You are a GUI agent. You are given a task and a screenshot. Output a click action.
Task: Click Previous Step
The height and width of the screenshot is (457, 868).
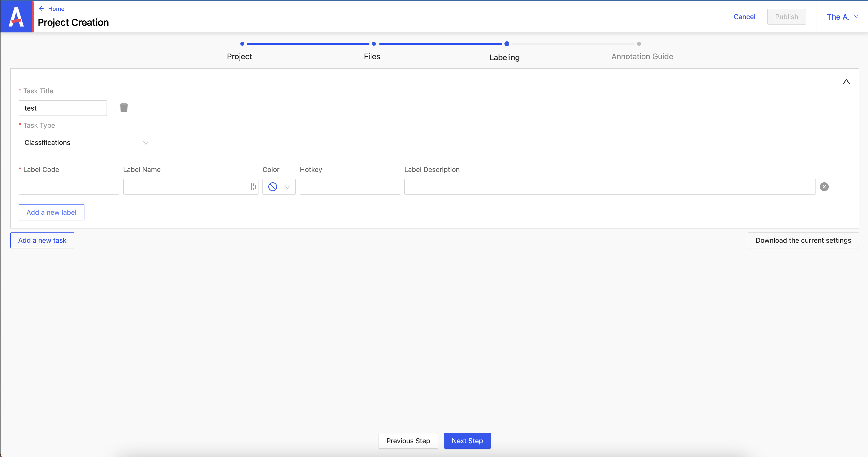tap(408, 441)
